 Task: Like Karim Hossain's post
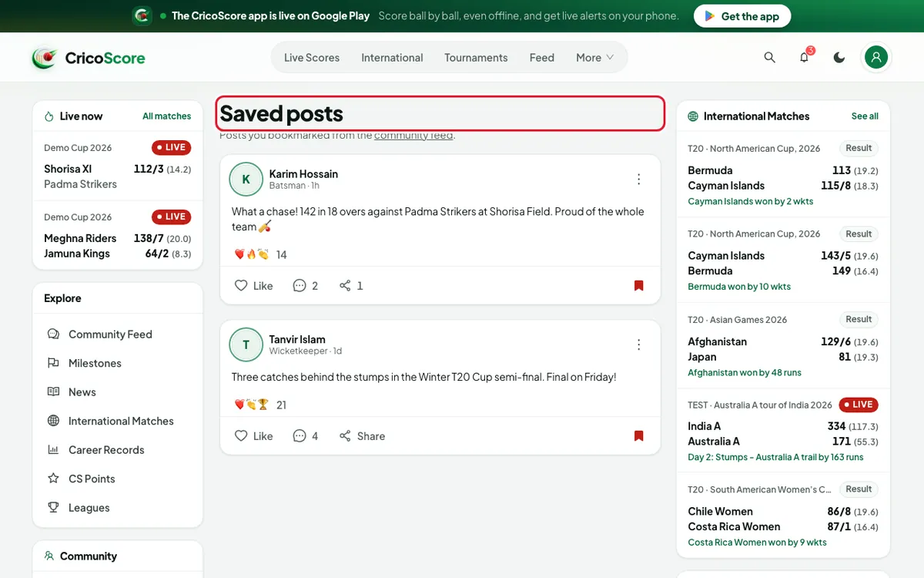point(254,285)
